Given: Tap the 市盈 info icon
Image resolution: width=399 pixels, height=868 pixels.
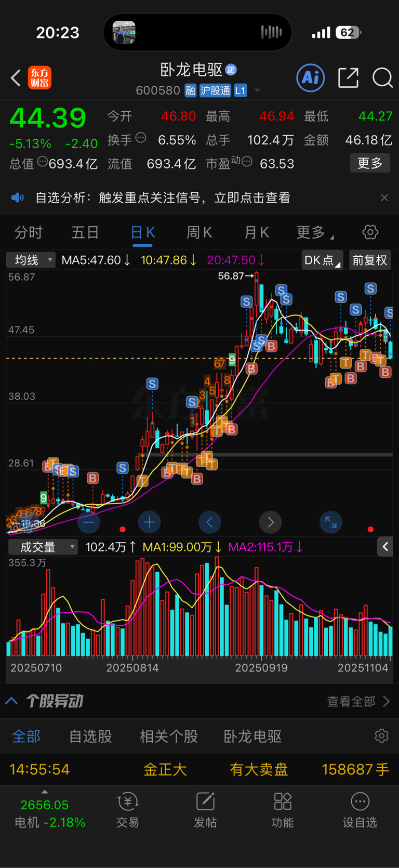Looking at the screenshot, I should pyautogui.click(x=247, y=162).
